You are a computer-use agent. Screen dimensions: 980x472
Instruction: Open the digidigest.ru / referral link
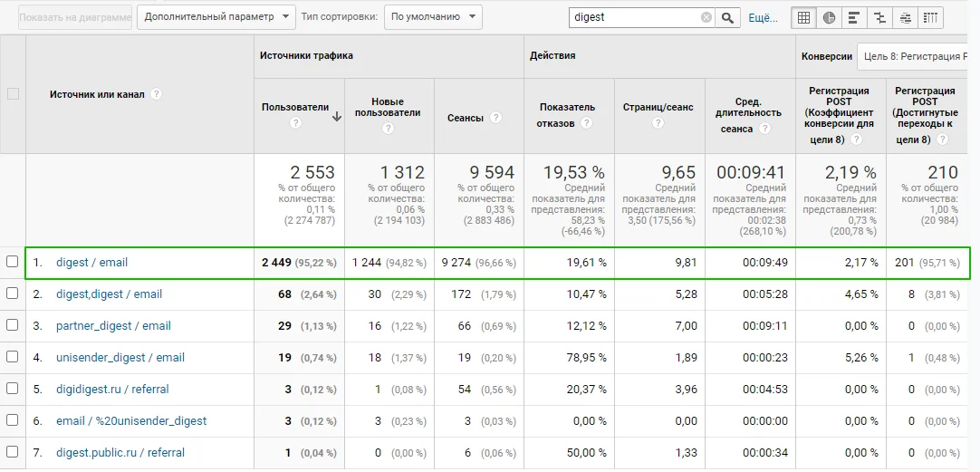point(112,389)
